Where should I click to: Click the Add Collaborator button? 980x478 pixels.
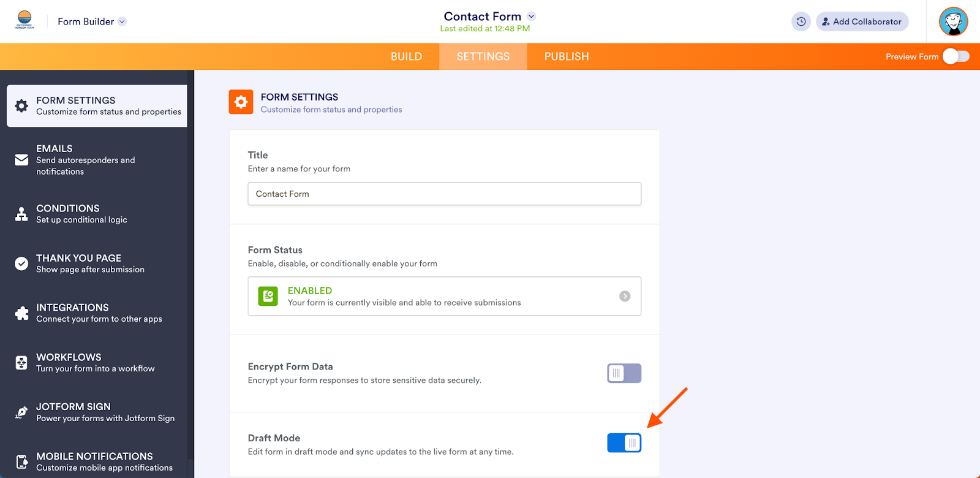862,21
